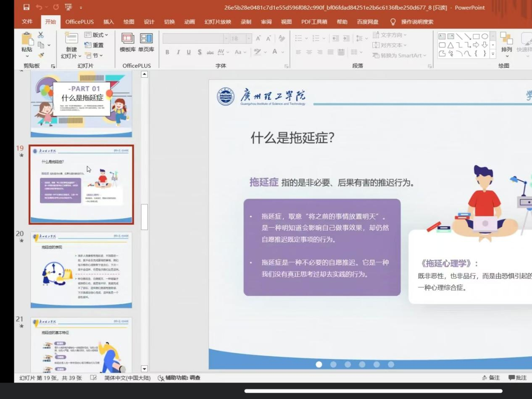
Task: Switch to the 插入 ribbon tab
Action: 108,22
